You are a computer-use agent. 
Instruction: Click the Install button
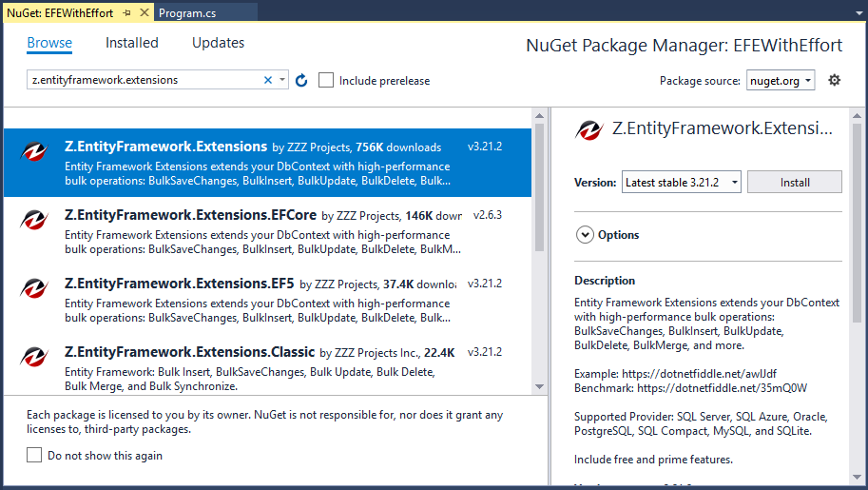[795, 183]
